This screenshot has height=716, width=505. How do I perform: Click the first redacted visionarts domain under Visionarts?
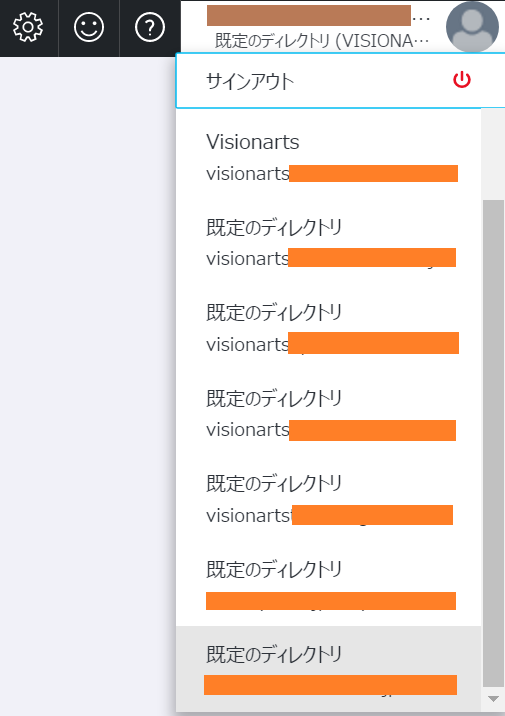(x=373, y=174)
